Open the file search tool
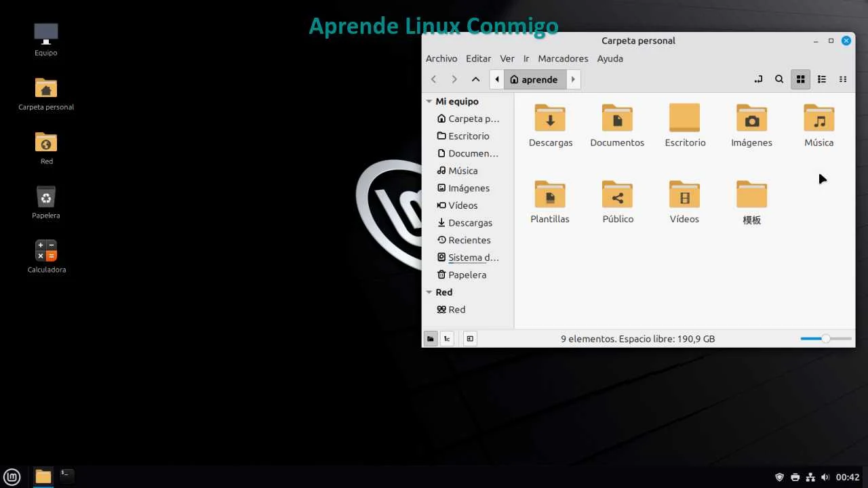The height and width of the screenshot is (488, 868). pos(779,79)
